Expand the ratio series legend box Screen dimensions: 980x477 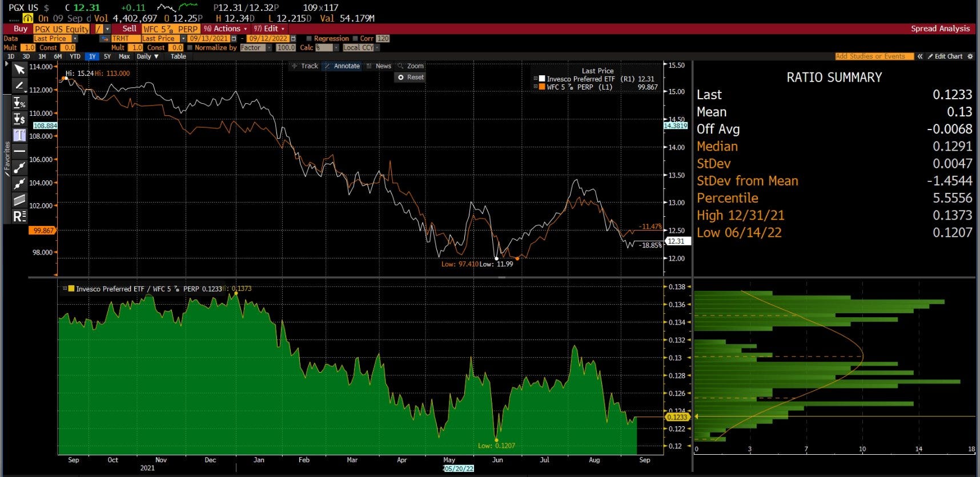click(x=65, y=289)
